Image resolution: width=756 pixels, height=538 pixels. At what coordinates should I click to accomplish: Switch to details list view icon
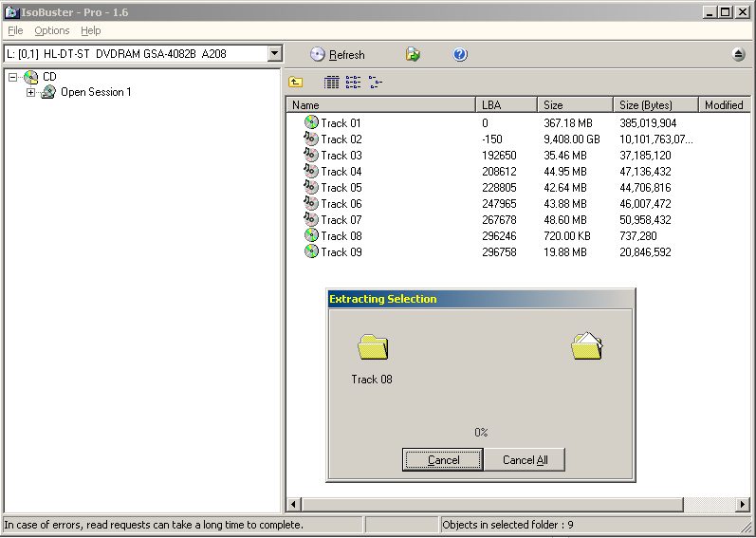click(331, 83)
